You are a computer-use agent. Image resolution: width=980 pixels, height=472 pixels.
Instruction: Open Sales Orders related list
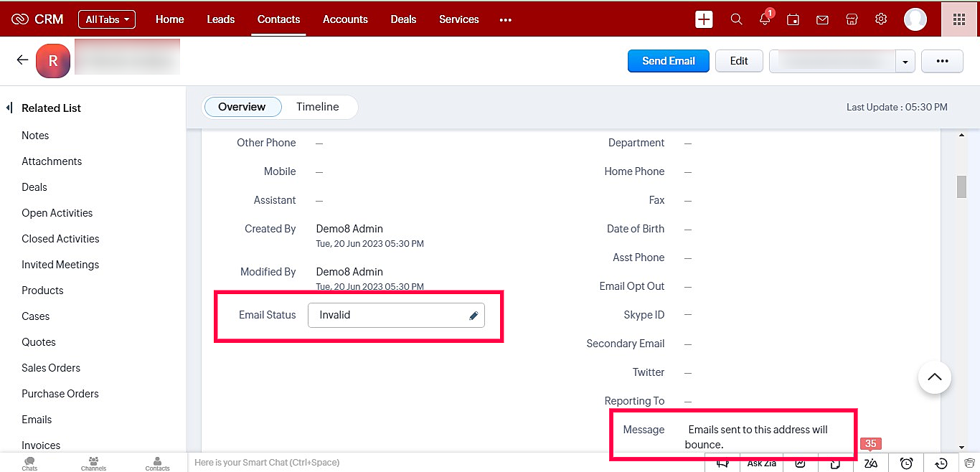click(51, 368)
